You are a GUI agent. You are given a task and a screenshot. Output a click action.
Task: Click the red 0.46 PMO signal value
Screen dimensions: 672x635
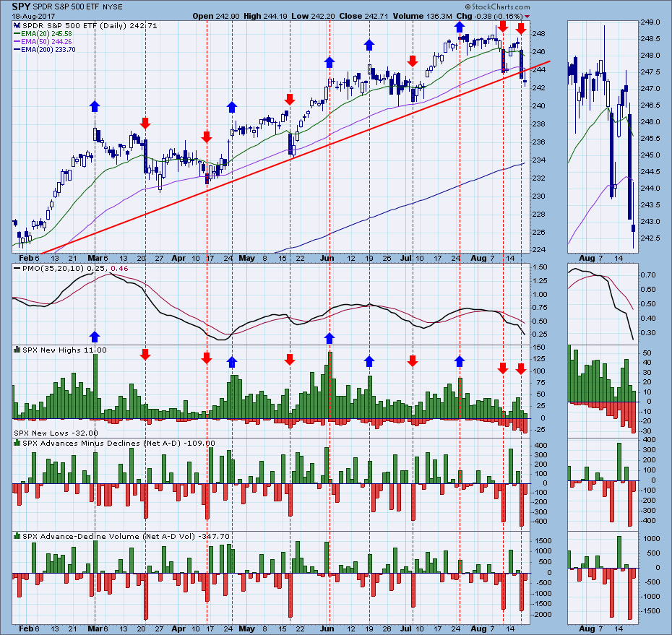(x=119, y=269)
